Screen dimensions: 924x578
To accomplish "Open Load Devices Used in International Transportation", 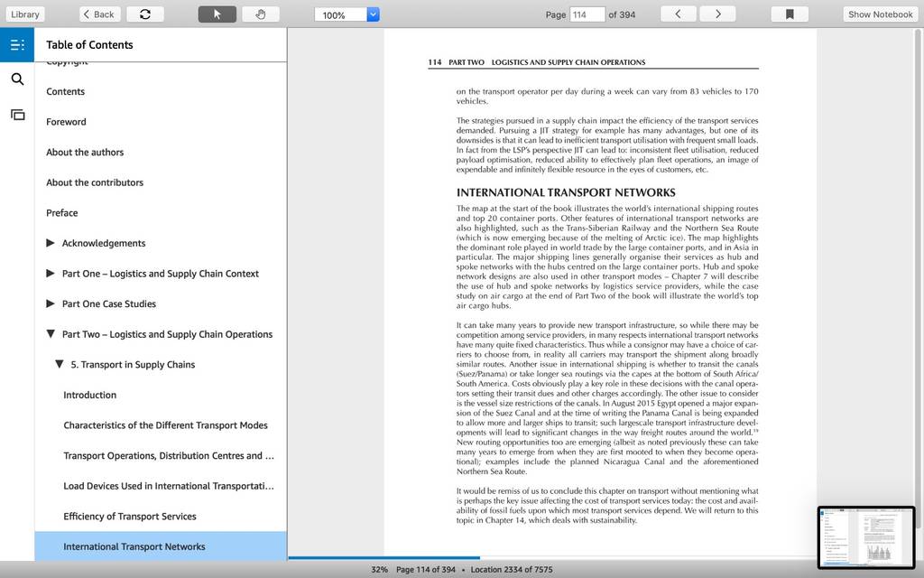I will click(x=169, y=486).
